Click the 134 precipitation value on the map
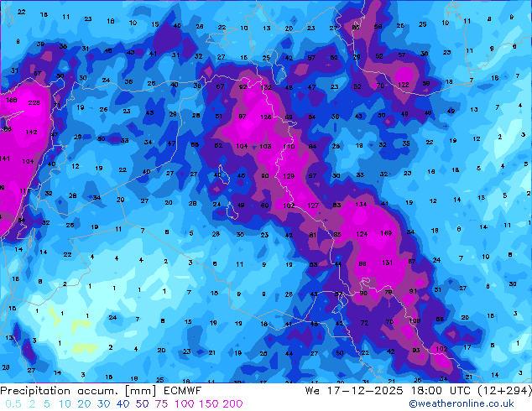The width and height of the screenshot is (532, 411). [x=361, y=204]
